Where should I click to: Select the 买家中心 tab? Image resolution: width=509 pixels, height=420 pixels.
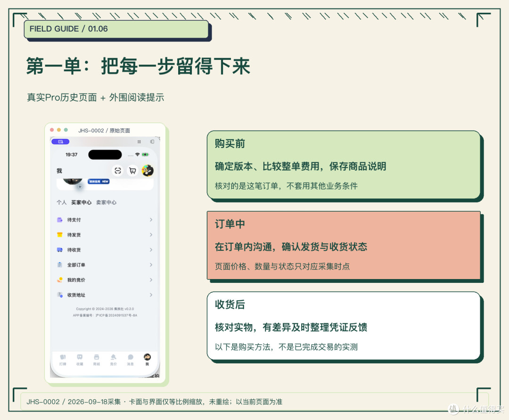tap(81, 202)
